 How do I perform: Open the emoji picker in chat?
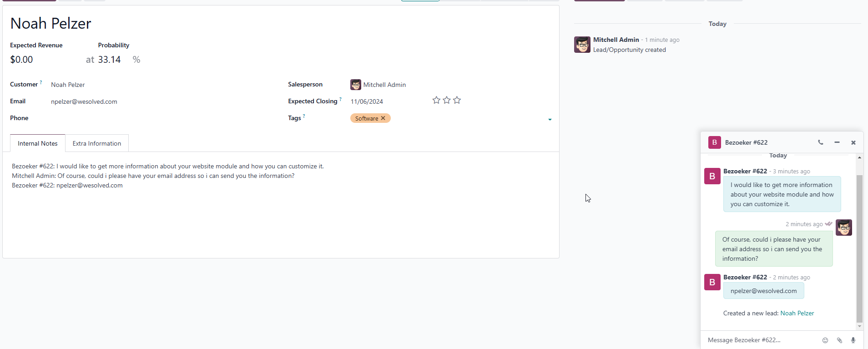(x=825, y=340)
